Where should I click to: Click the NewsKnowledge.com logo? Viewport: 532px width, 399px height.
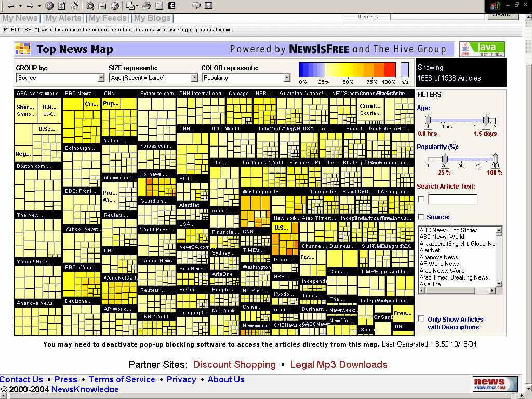pyautogui.click(x=495, y=384)
